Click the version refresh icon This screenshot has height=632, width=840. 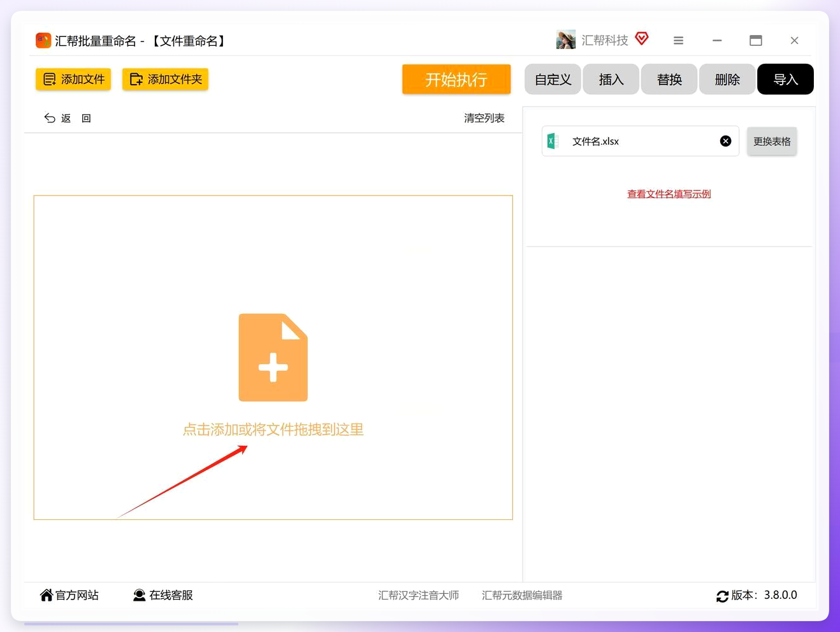coord(722,596)
